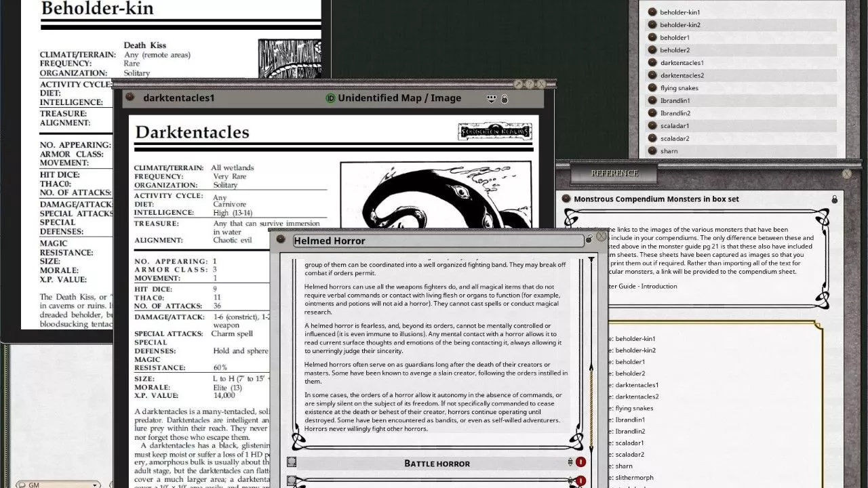Open beholder-kin2 link in reference window list
The width and height of the screenshot is (868, 488).
[635, 350]
